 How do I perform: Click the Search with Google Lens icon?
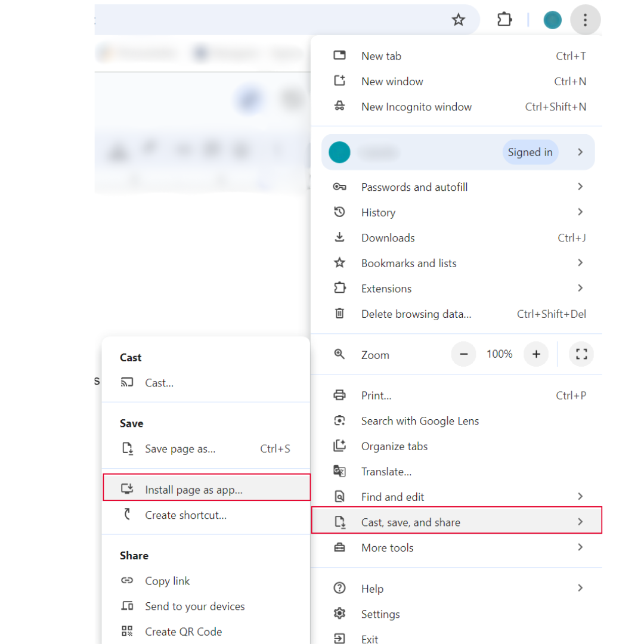[x=339, y=421]
